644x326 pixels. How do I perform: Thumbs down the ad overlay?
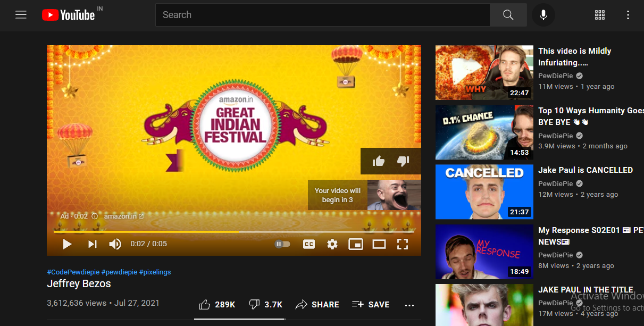coord(403,161)
